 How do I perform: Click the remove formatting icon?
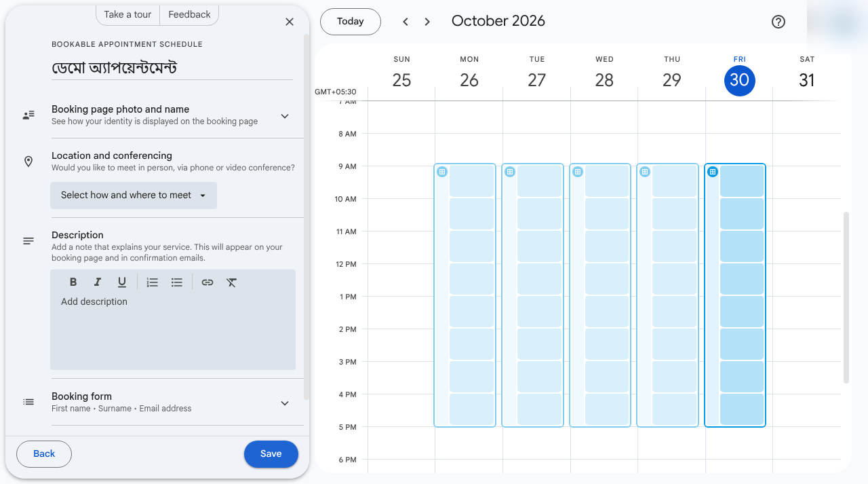(232, 282)
